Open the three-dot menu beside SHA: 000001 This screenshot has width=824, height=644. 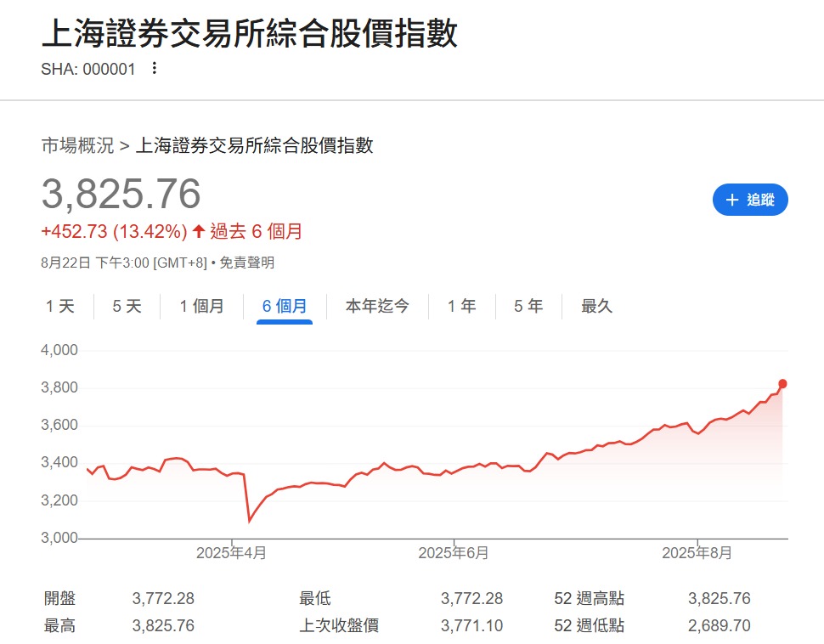point(154,68)
